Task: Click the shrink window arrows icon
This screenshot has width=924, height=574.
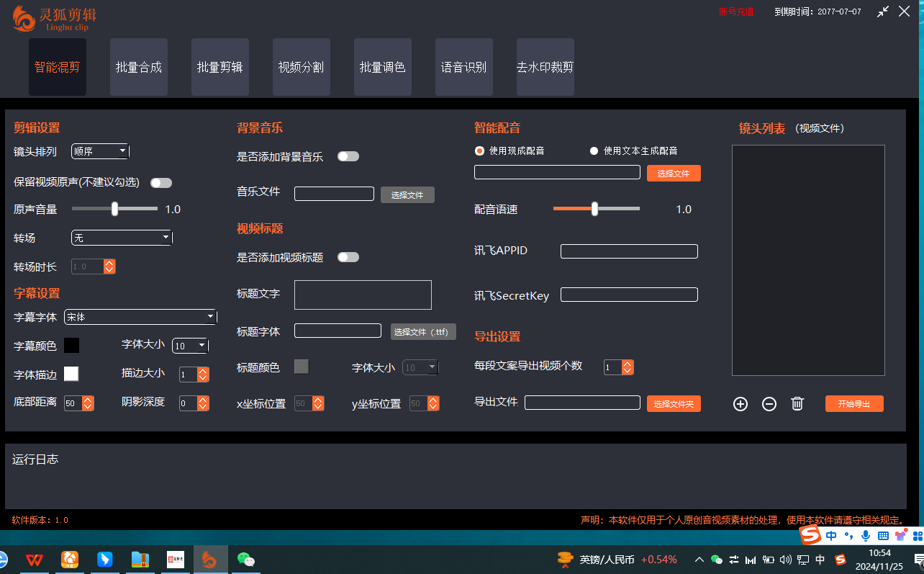Action: click(883, 12)
